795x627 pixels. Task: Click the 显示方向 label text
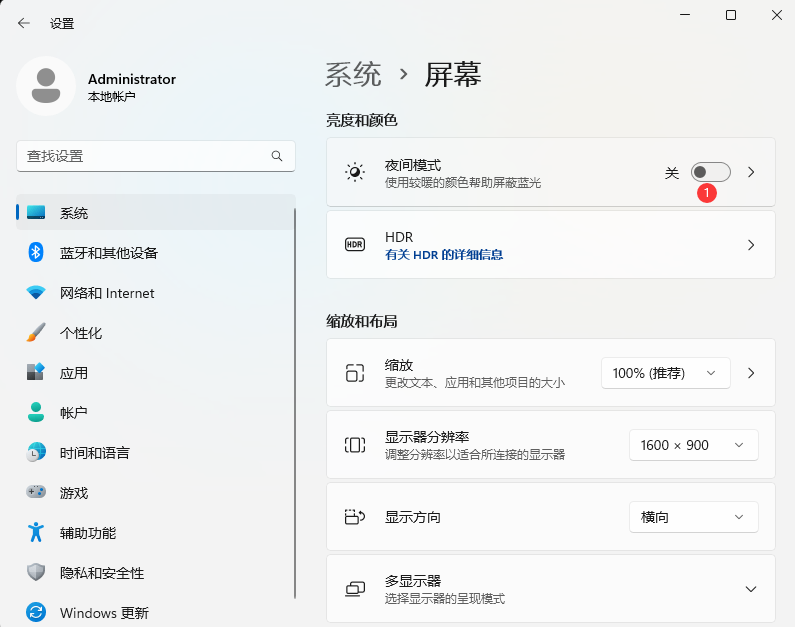tap(413, 517)
